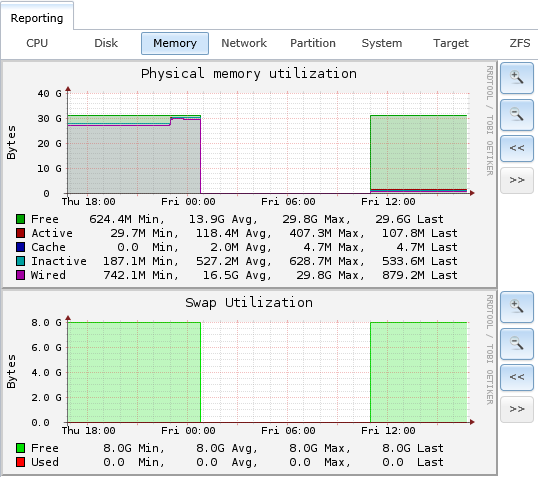Click the dark red Active legend swatch

click(21, 233)
